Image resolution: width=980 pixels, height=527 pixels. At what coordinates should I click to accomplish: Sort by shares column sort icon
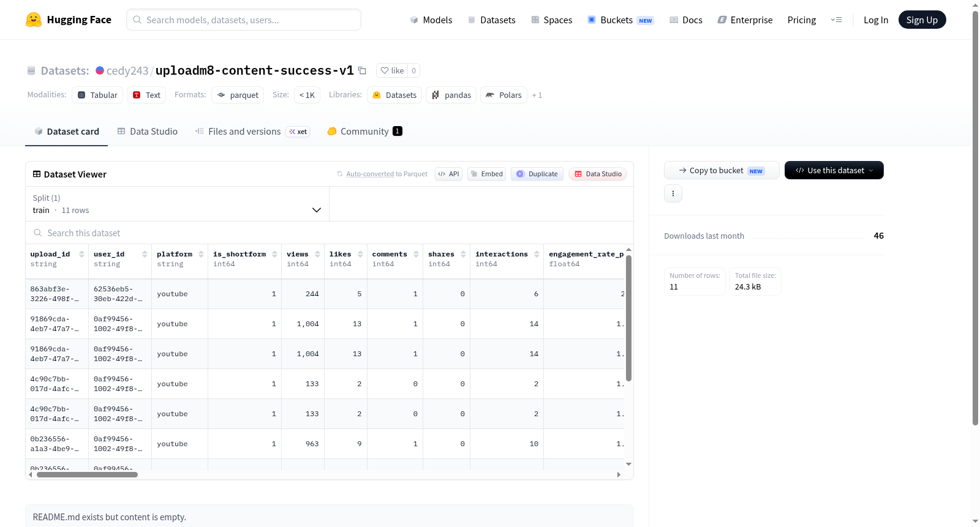pyautogui.click(x=463, y=254)
